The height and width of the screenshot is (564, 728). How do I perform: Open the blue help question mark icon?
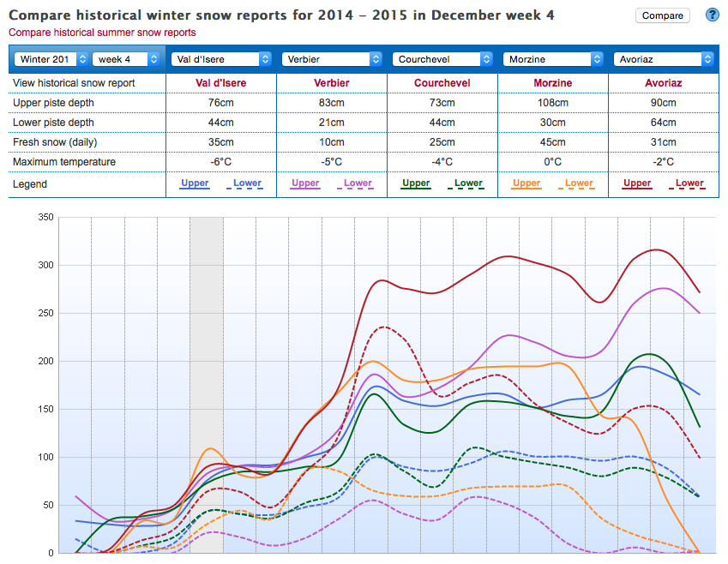[713, 15]
